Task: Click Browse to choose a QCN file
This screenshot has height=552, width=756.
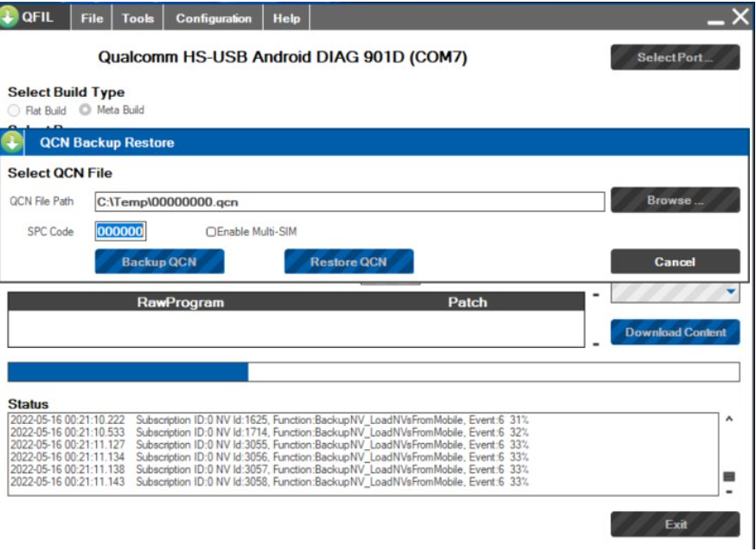Action: click(x=675, y=200)
